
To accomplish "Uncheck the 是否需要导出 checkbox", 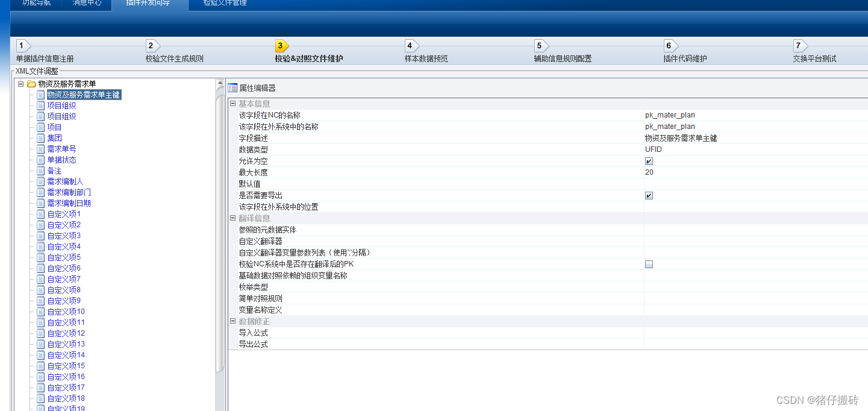I will (649, 195).
